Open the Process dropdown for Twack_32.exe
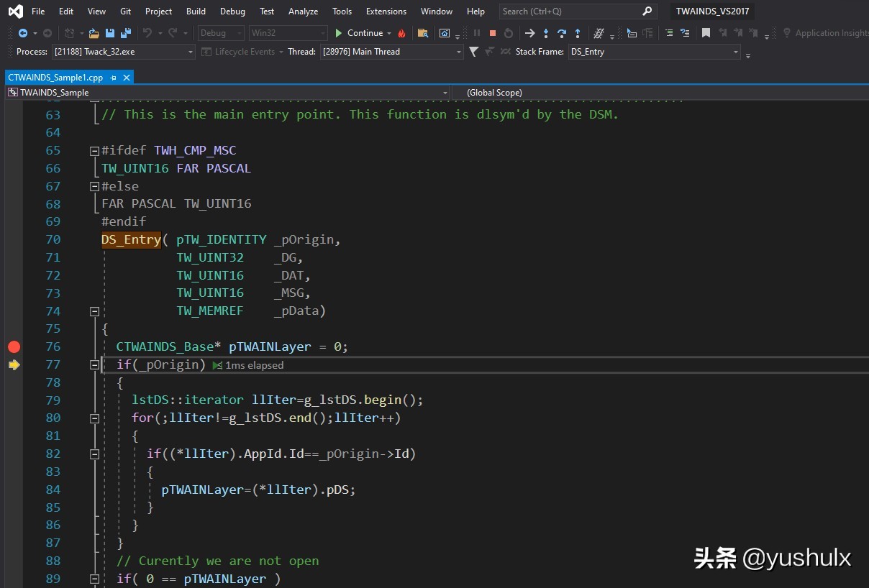This screenshot has width=869, height=588. click(x=191, y=52)
